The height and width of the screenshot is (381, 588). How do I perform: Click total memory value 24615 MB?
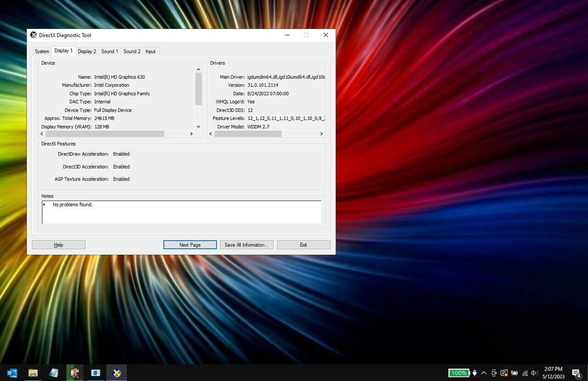104,118
